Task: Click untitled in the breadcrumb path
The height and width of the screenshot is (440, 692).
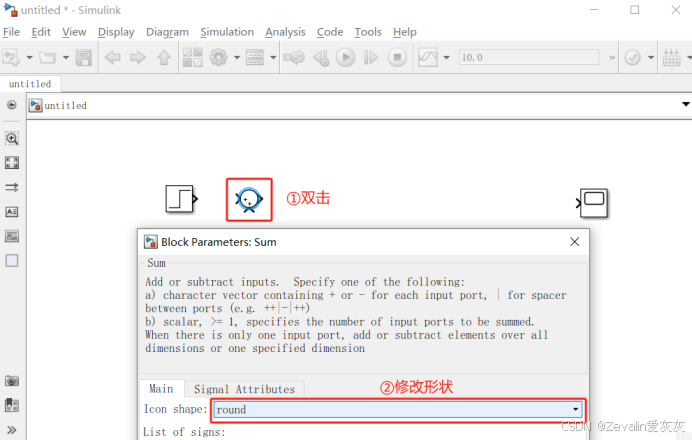Action: click(x=65, y=105)
